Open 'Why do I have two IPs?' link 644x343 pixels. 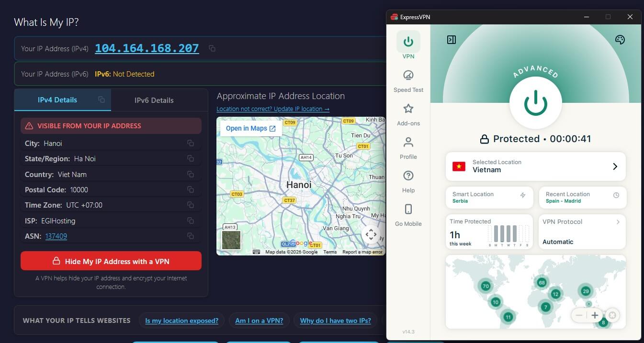coord(335,321)
